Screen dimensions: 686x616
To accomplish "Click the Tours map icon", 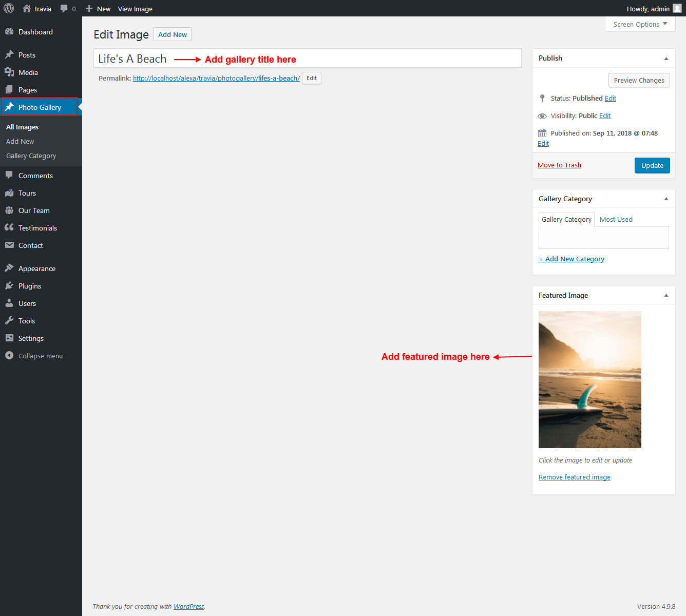I will (x=9, y=192).
